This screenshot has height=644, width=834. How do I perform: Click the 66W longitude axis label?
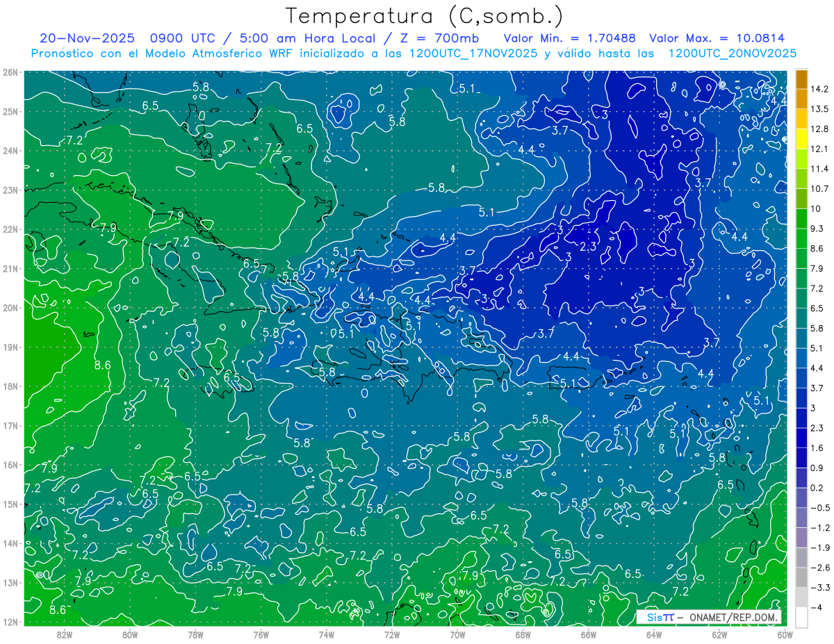(x=588, y=634)
